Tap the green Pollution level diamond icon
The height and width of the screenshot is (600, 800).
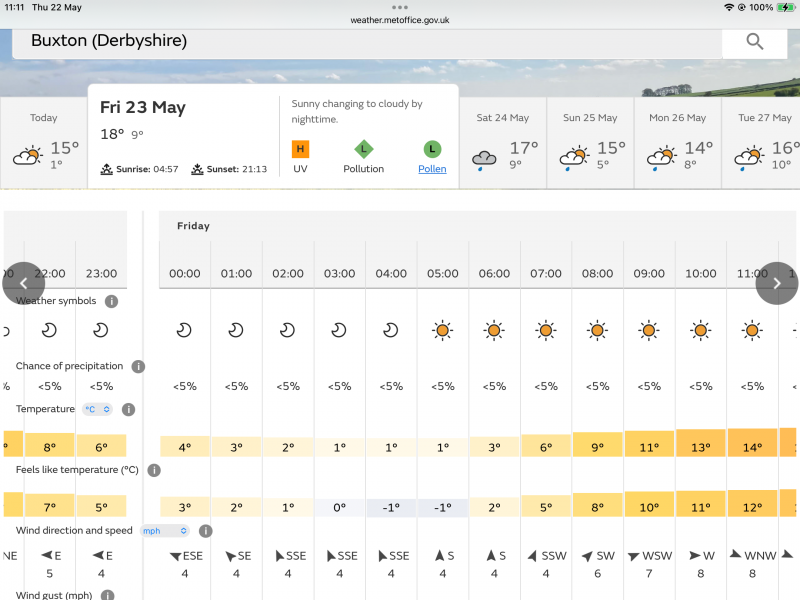click(364, 149)
